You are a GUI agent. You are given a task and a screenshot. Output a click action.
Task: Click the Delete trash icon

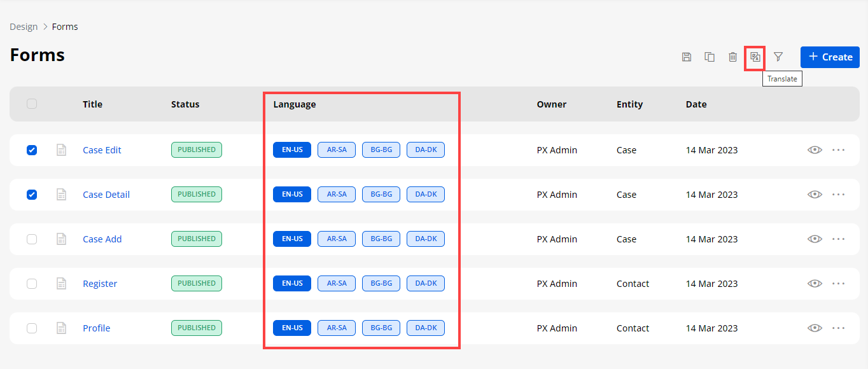732,57
